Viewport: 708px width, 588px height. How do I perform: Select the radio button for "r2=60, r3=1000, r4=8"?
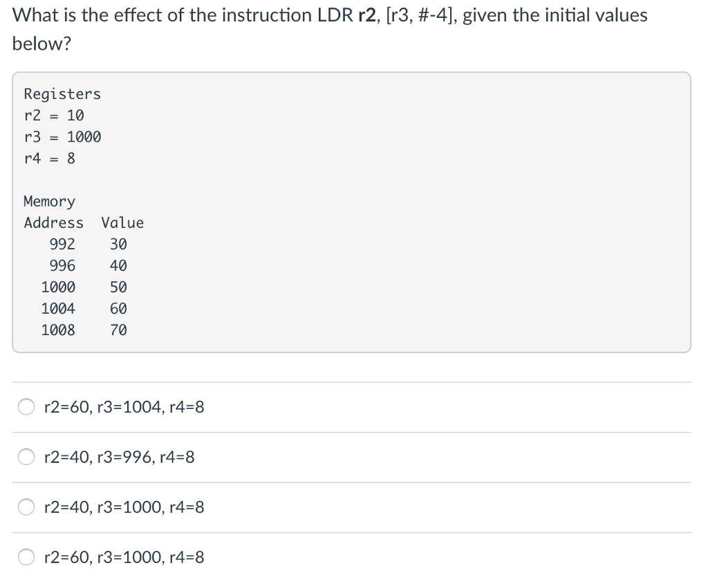pyautogui.click(x=26, y=556)
